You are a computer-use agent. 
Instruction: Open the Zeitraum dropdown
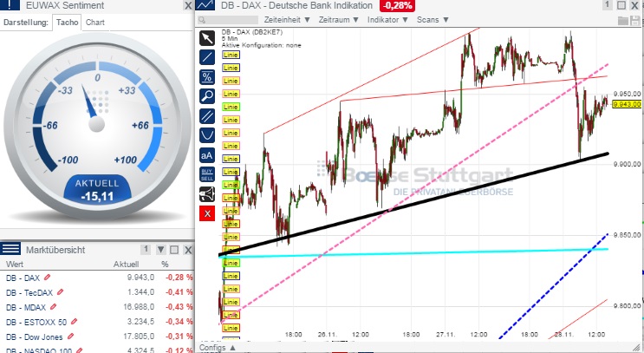coord(338,20)
